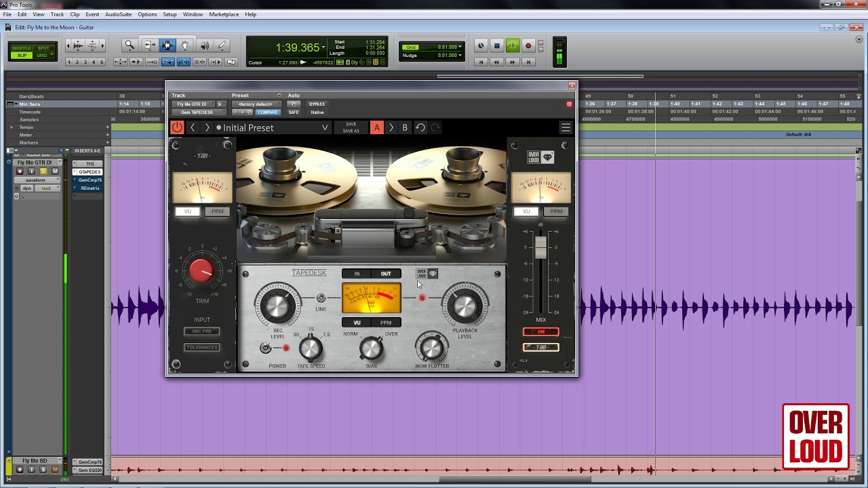Toggle Mute on Fly Me GTR DI track
The width and height of the screenshot is (868, 488).
55,171
